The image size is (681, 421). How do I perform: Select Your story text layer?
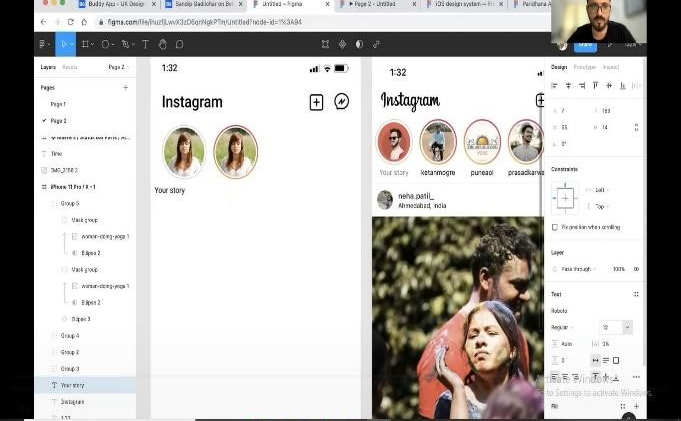point(85,385)
